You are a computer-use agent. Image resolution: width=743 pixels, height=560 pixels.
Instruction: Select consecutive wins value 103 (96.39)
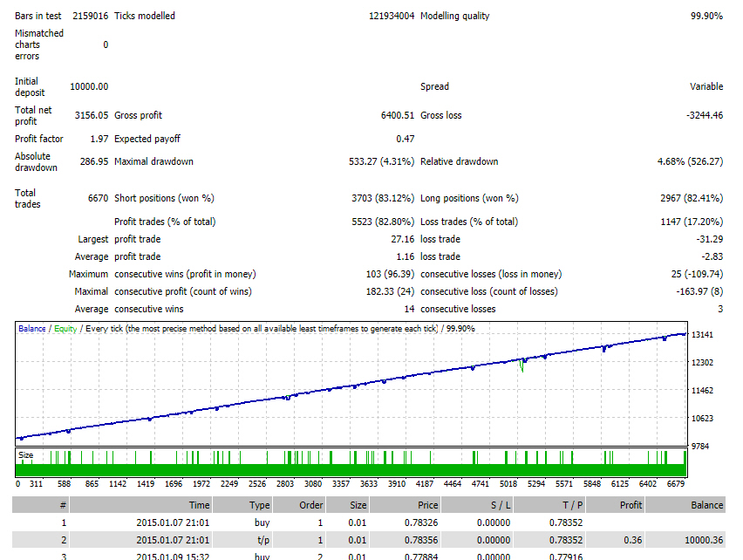tap(390, 274)
